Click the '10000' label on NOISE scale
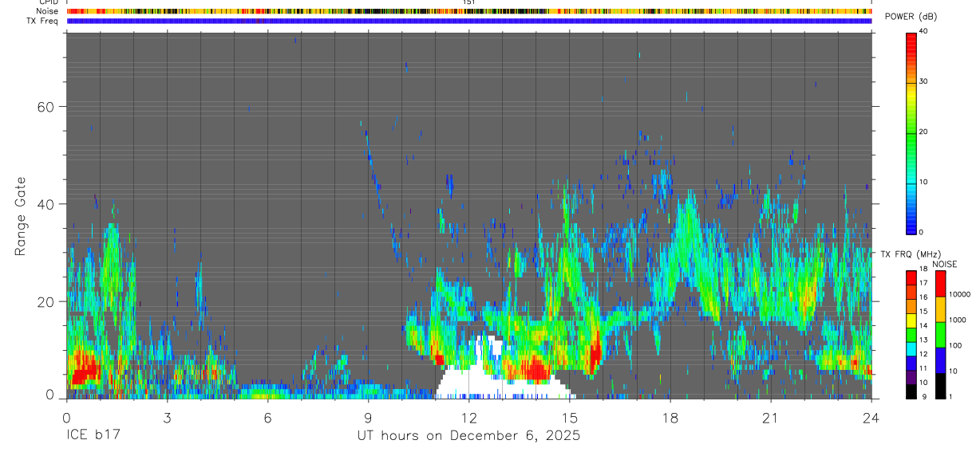The image size is (980, 452). pyautogui.click(x=960, y=294)
